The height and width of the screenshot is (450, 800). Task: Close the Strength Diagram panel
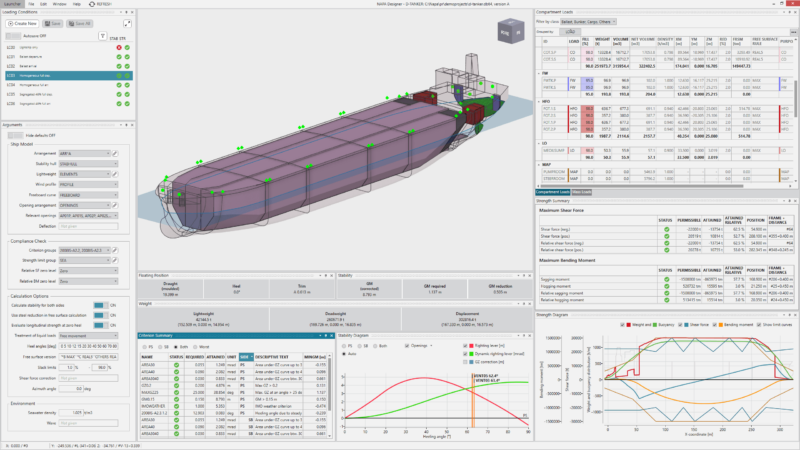[x=795, y=315]
